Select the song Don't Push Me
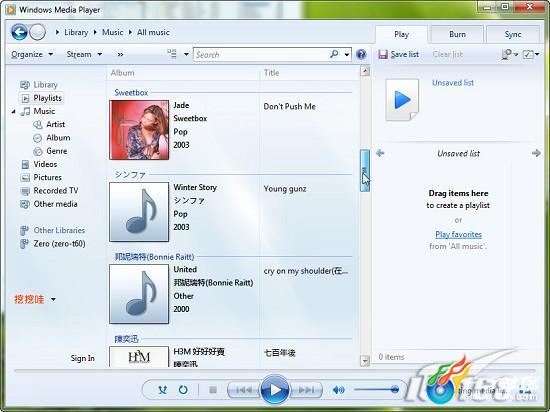550x412 pixels. pos(289,107)
